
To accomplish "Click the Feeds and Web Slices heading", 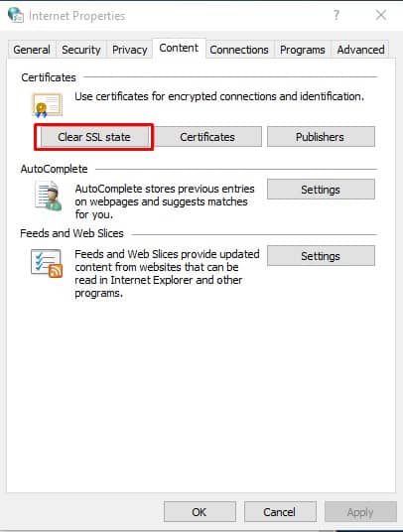I will tap(71, 233).
